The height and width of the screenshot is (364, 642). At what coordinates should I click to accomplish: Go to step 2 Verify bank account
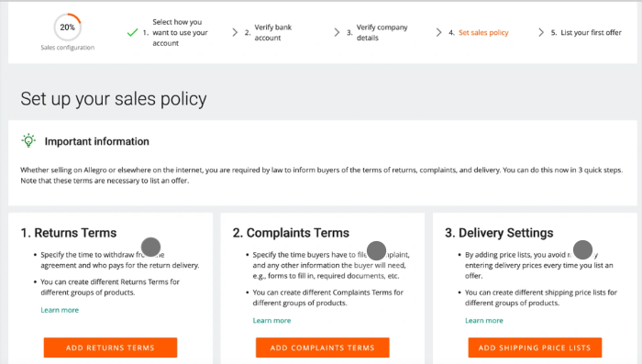point(269,32)
